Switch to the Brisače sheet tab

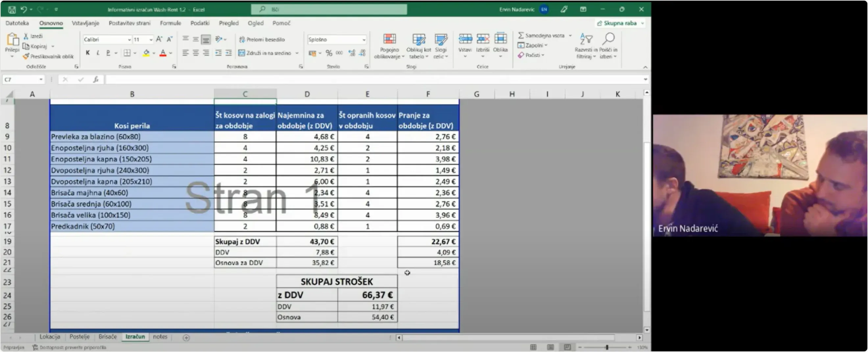coord(108,337)
